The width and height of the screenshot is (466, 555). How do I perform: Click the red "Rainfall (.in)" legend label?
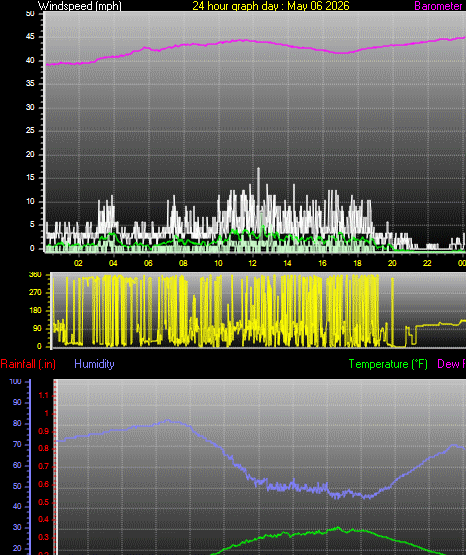coord(28,364)
